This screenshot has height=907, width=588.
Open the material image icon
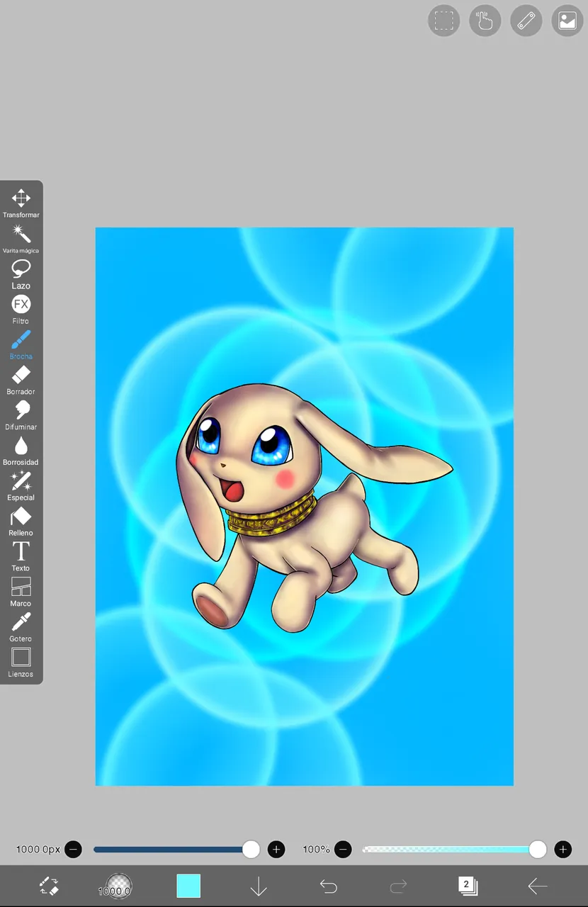coord(567,21)
